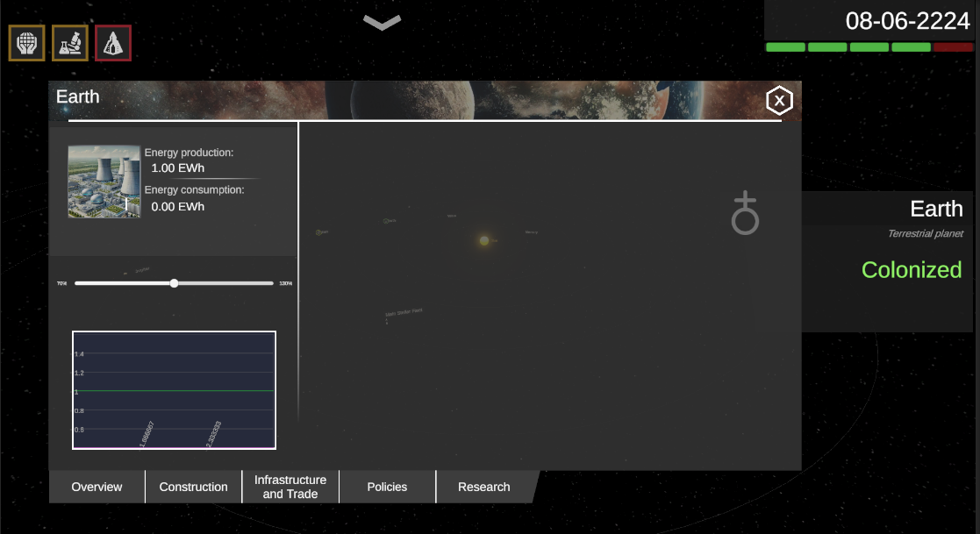The height and width of the screenshot is (534, 980).
Task: Switch to the Overview tab
Action: click(x=97, y=487)
